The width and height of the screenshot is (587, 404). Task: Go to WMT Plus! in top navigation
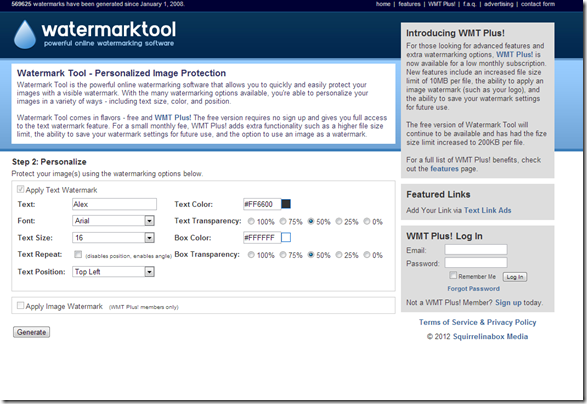[441, 4]
